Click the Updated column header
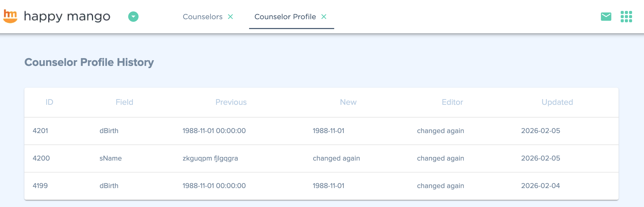The image size is (644, 207). click(x=557, y=102)
